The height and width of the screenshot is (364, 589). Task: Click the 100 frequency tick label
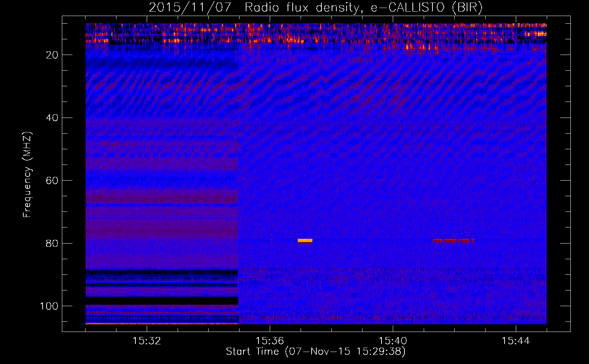click(49, 306)
